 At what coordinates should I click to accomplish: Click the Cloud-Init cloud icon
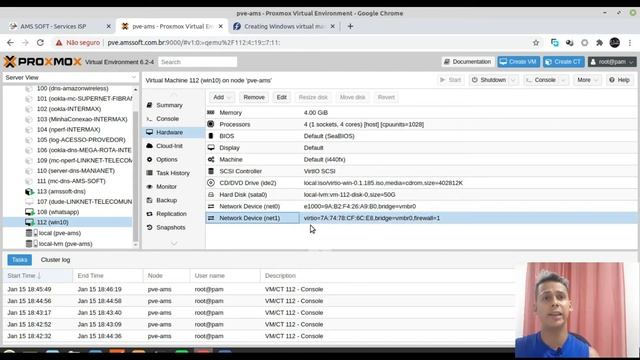(x=149, y=146)
